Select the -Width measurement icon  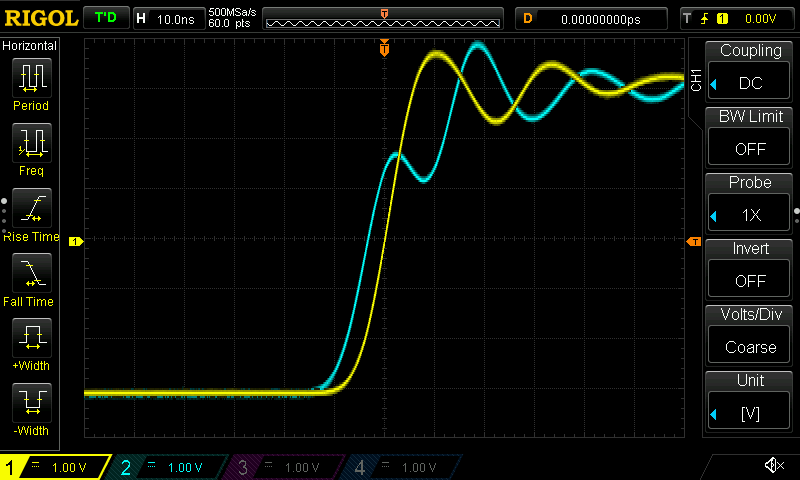coord(32,402)
